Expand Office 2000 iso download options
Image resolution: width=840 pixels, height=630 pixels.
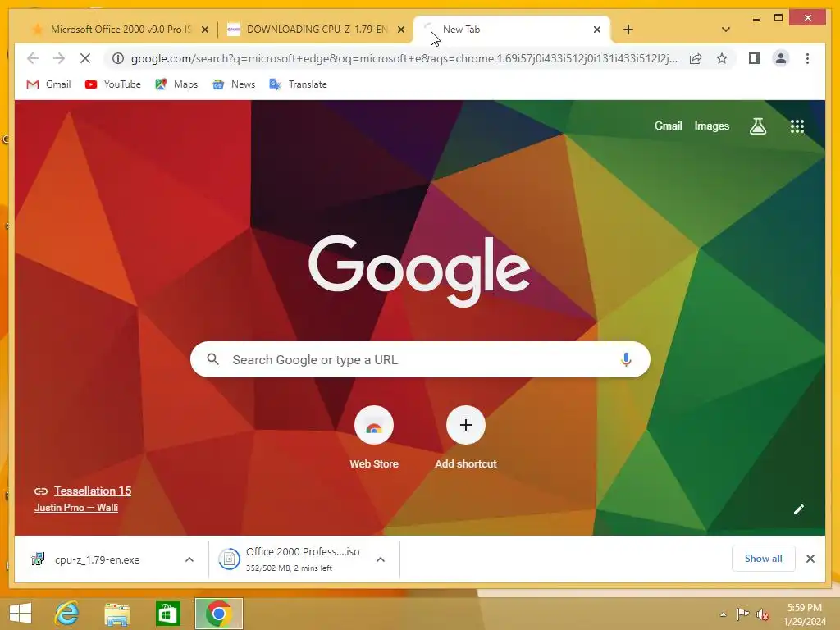pos(381,559)
